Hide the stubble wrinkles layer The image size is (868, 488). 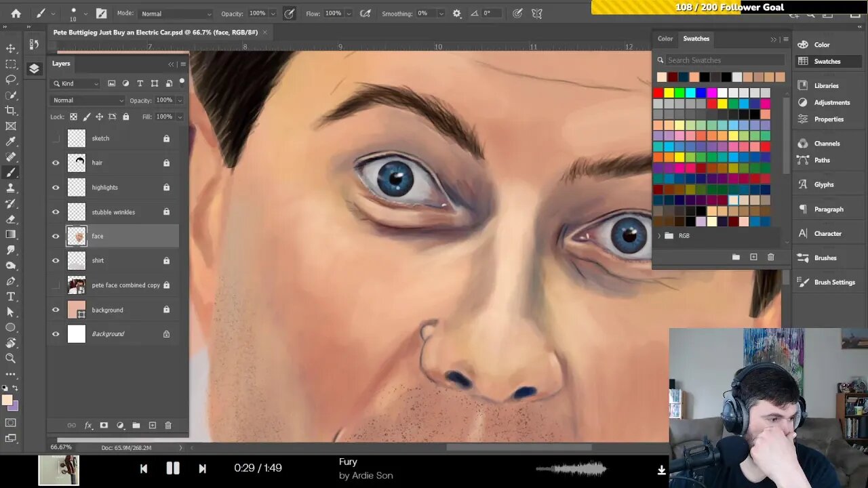[x=56, y=211]
